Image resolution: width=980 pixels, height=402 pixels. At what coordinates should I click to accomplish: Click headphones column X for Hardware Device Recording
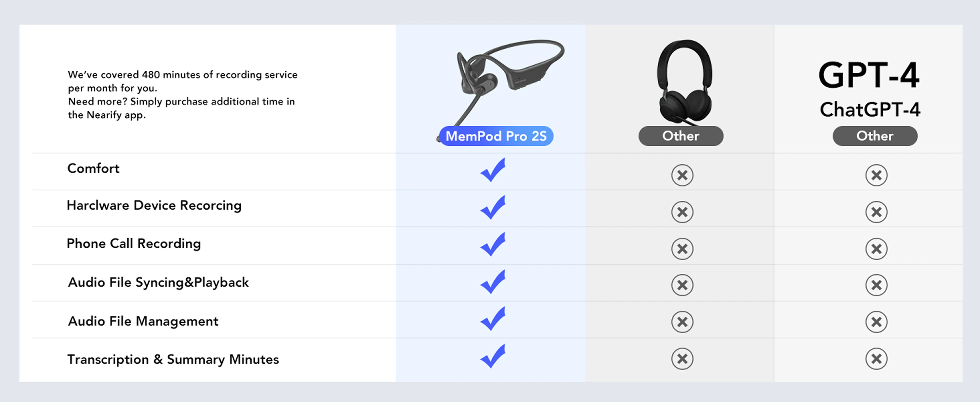[x=682, y=212]
